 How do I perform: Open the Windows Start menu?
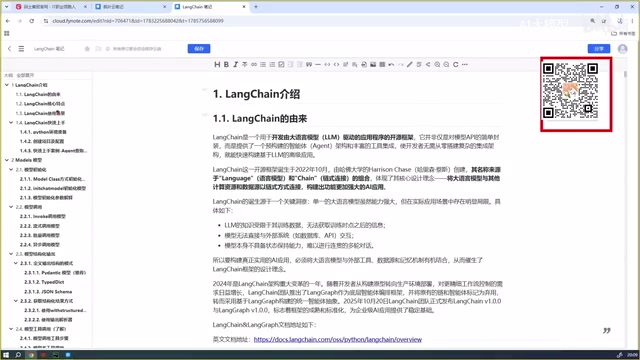[x=6, y=355]
